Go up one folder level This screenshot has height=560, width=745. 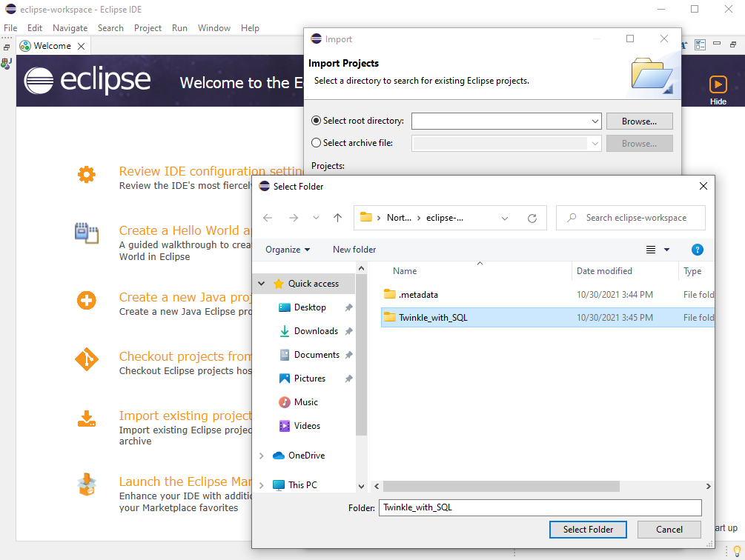pos(337,218)
